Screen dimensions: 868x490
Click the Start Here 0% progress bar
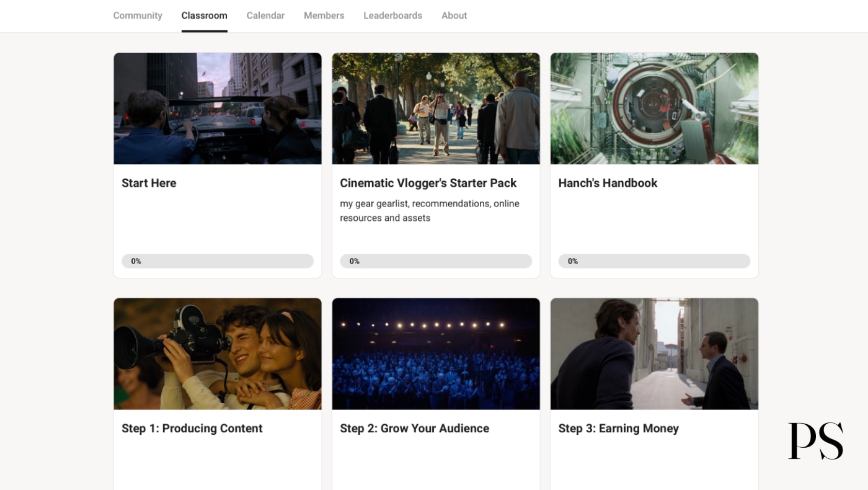(x=218, y=261)
